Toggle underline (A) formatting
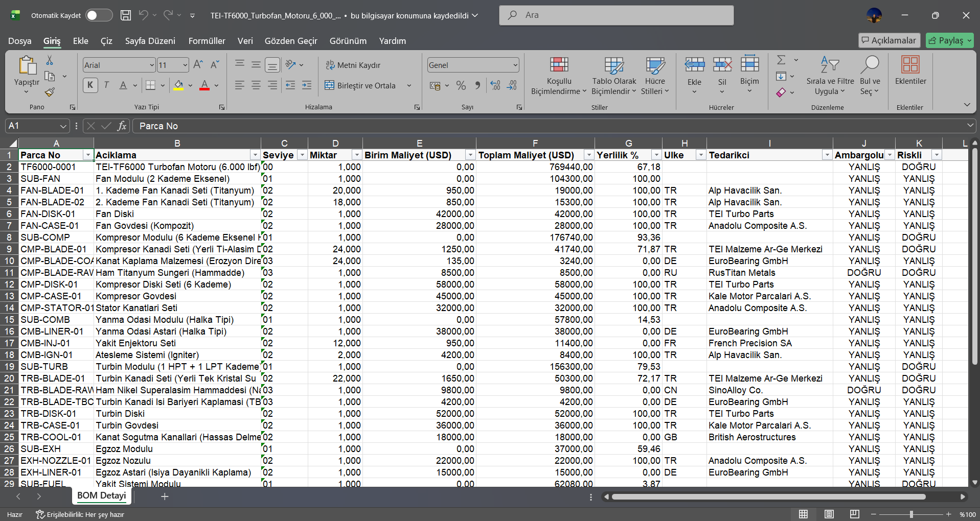 tap(123, 85)
